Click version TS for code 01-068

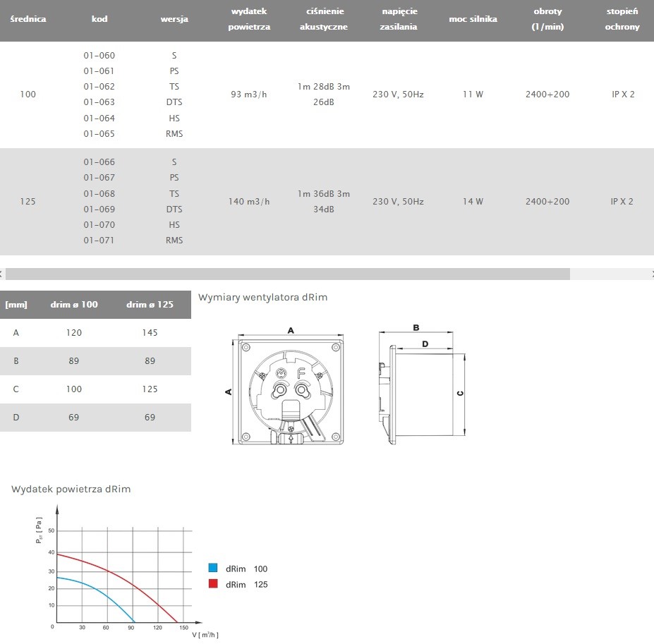pyautogui.click(x=174, y=193)
